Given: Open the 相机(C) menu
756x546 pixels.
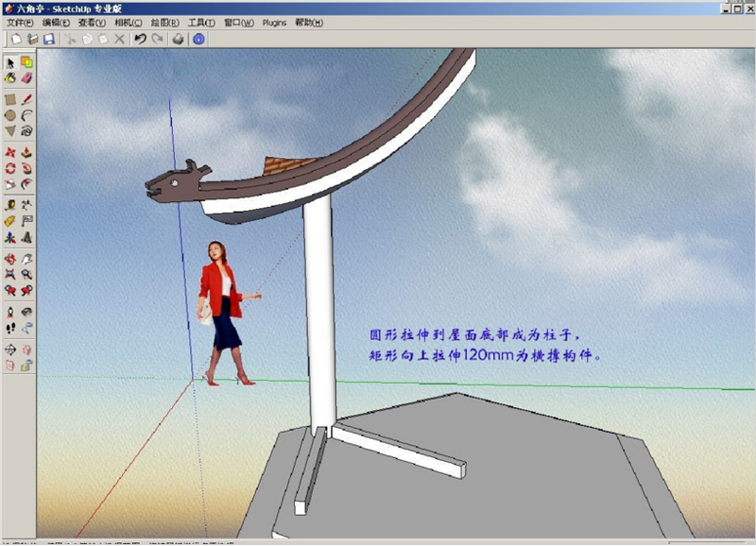Looking at the screenshot, I should (x=129, y=23).
